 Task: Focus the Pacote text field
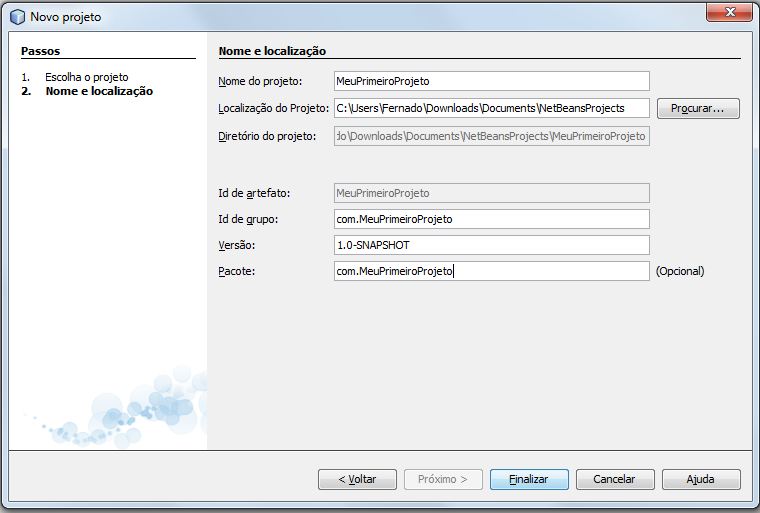tap(491, 271)
